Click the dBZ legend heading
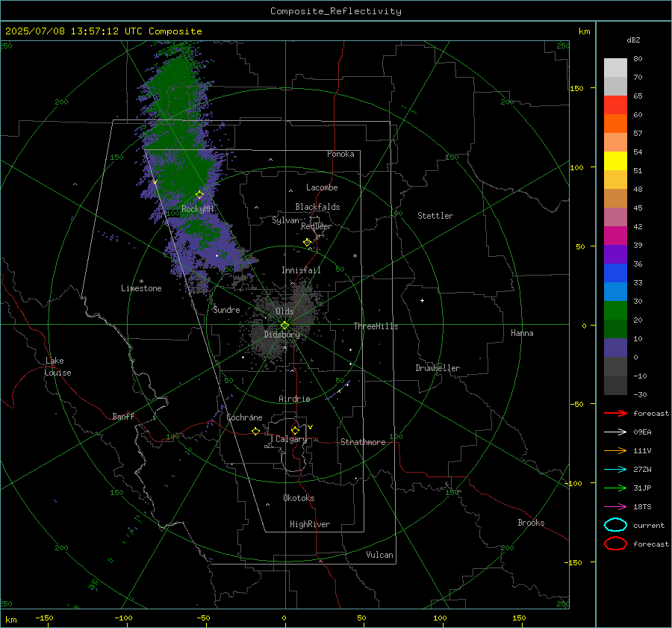The width and height of the screenshot is (672, 628). click(x=633, y=40)
